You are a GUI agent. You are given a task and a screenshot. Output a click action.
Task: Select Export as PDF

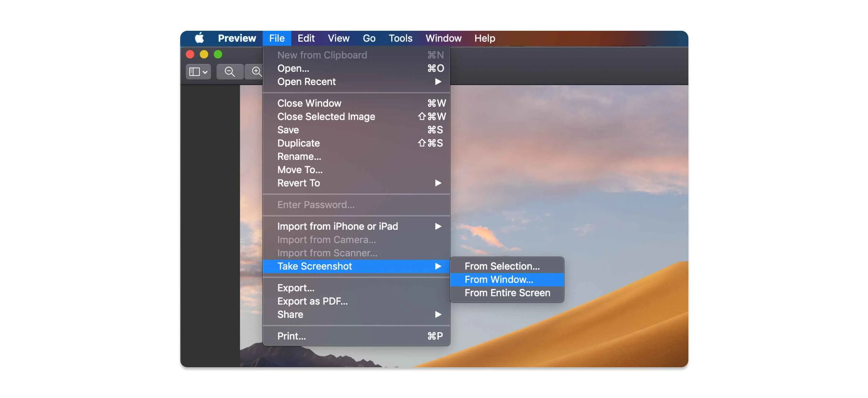coord(312,301)
